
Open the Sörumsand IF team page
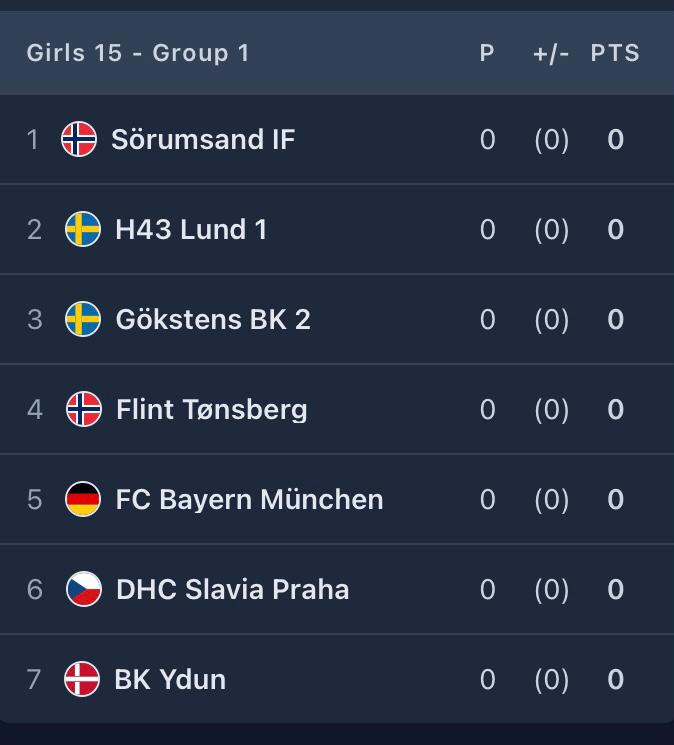pos(203,139)
